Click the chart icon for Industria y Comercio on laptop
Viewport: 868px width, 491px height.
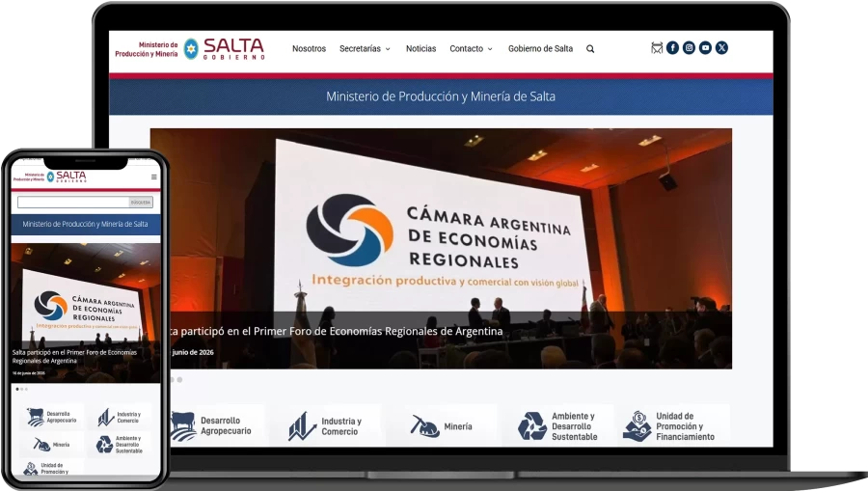pyautogui.click(x=302, y=426)
